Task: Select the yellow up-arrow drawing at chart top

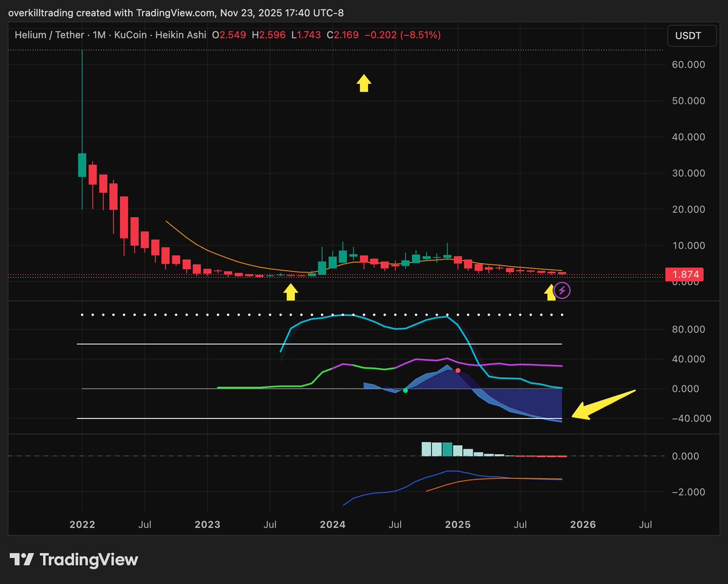Action: [x=363, y=83]
